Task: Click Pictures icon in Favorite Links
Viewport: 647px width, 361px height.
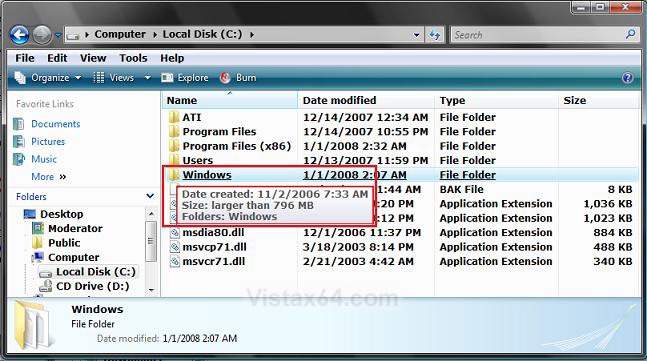Action: click(19, 142)
